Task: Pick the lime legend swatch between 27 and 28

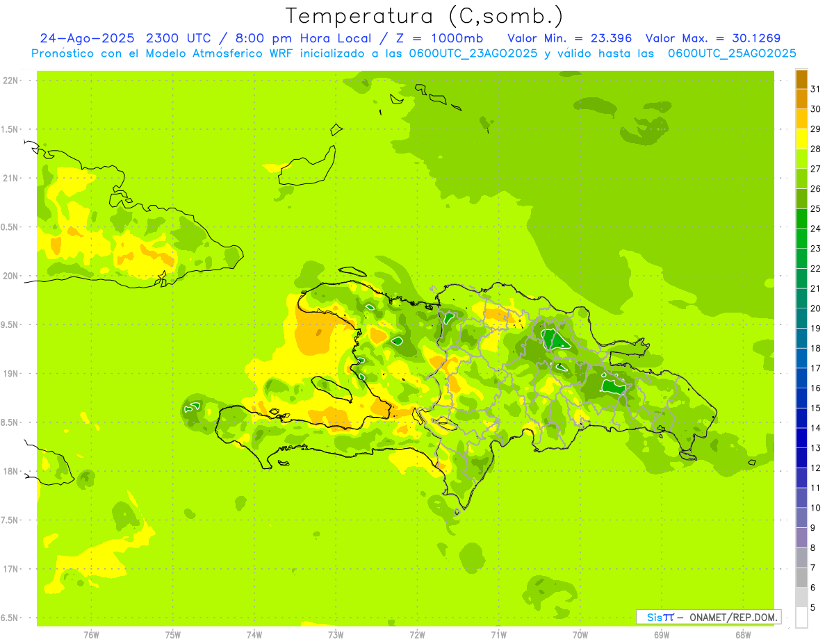Action: (x=801, y=158)
